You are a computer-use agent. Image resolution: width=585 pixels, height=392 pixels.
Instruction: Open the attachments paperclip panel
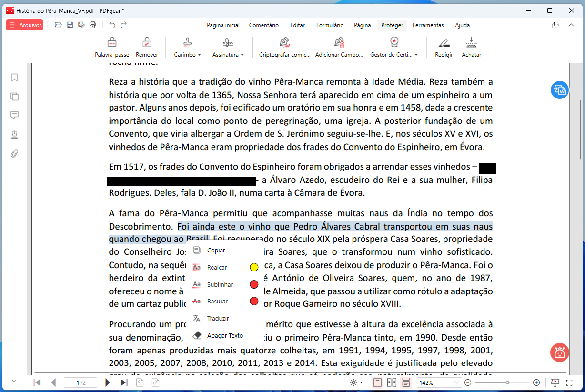coord(14,153)
